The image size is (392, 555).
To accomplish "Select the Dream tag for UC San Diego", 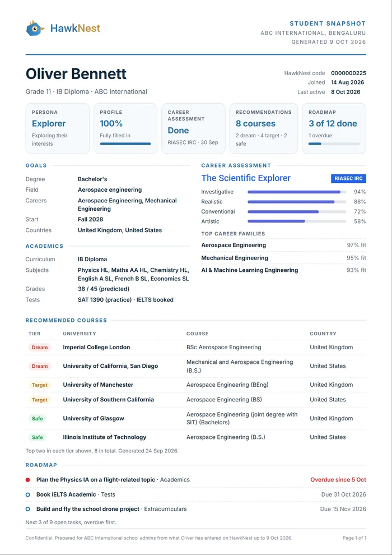I will click(x=40, y=366).
